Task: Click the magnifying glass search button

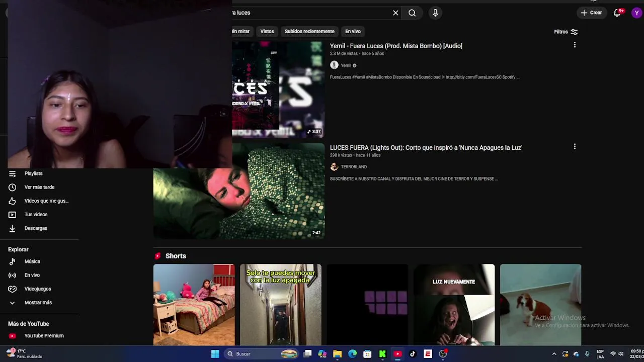Action: (412, 13)
